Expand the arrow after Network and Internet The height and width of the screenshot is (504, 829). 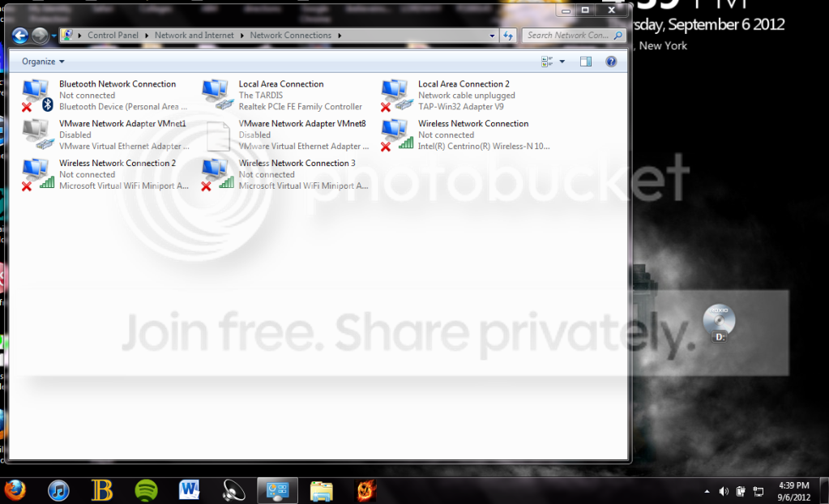(242, 36)
